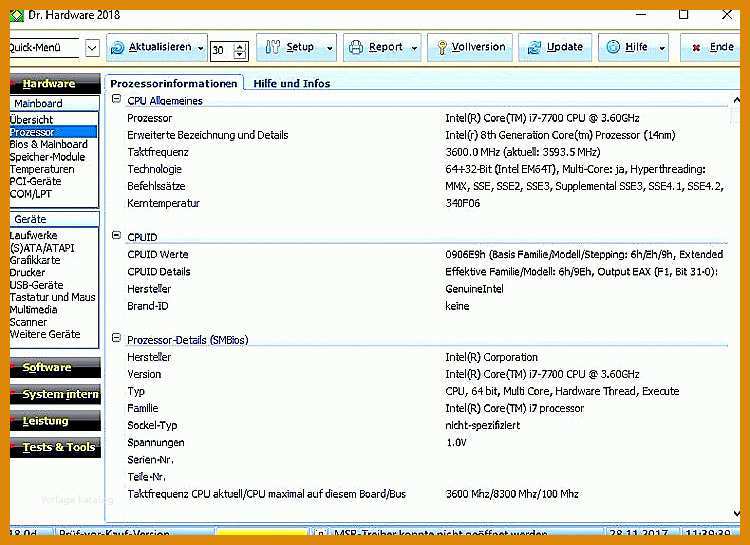Open the Hardware category
Image resolution: width=750 pixels, height=545 pixels.
pyautogui.click(x=55, y=83)
